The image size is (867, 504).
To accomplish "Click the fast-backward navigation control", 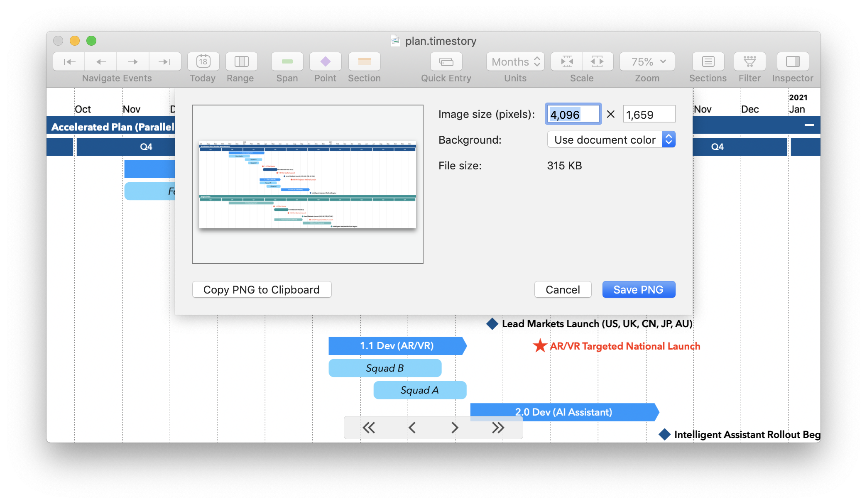I will click(369, 427).
